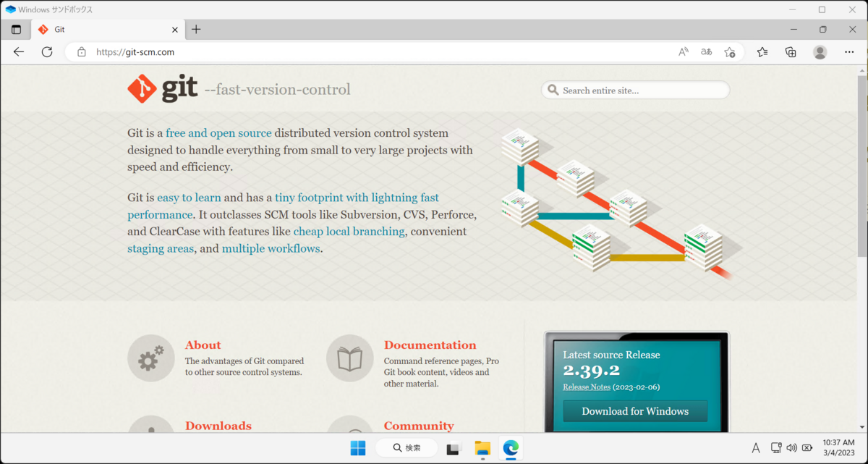Screen dimensions: 868x464
Task: Open the staging areas link
Action: (x=161, y=248)
